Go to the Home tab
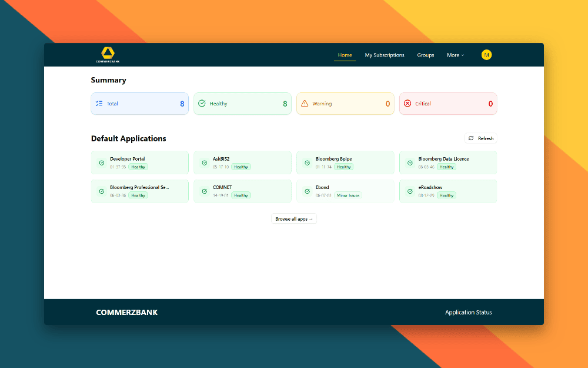588x368 pixels. (x=345, y=55)
